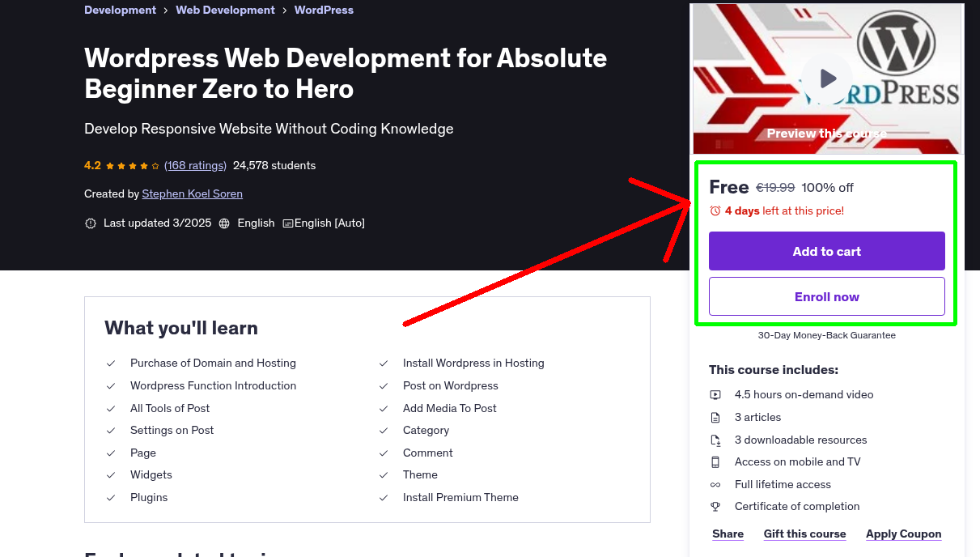Screen dimensions: 980x557
Task: Click the What you'll learn heading
Action: click(x=181, y=328)
